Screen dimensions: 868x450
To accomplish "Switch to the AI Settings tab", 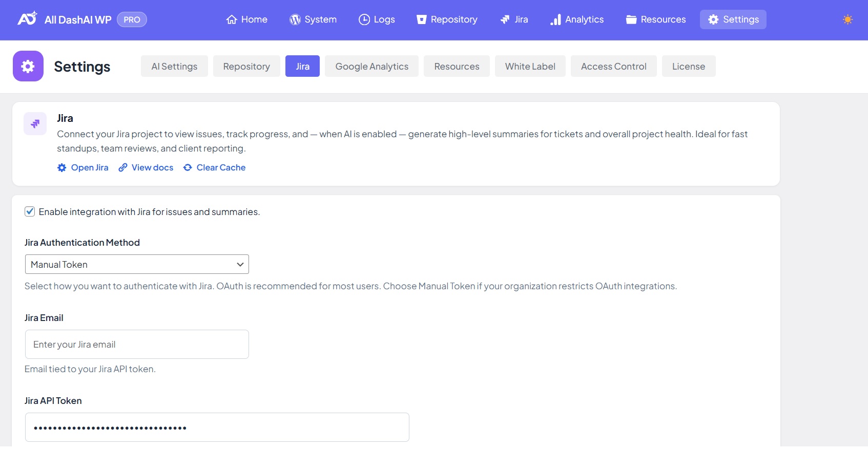I will 174,67.
